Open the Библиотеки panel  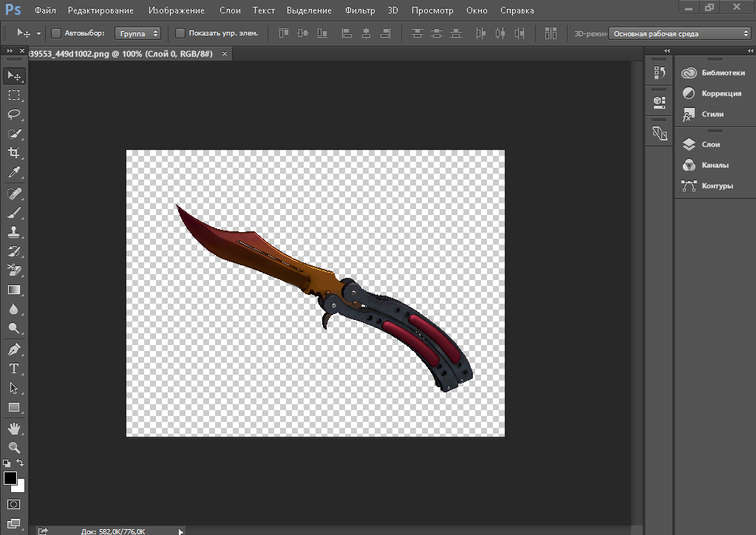tap(714, 72)
